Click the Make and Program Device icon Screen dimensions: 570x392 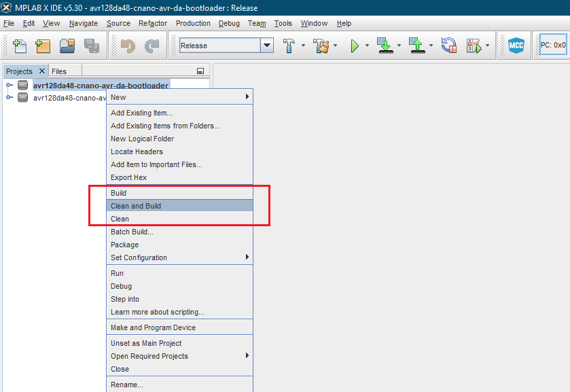click(385, 46)
